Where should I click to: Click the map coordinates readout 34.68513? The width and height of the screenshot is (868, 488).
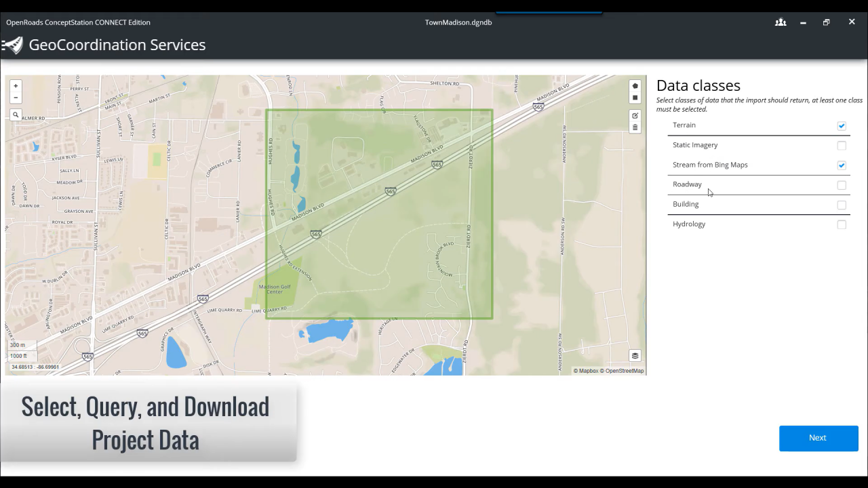35,367
